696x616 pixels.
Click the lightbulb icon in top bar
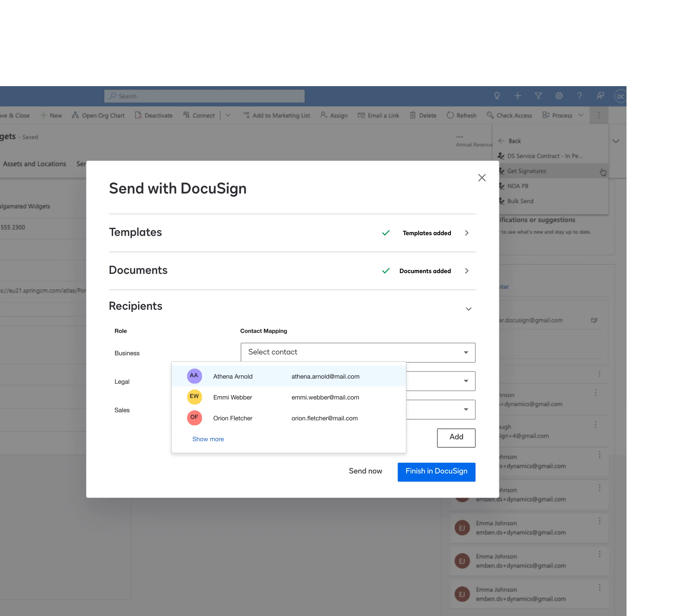point(497,96)
